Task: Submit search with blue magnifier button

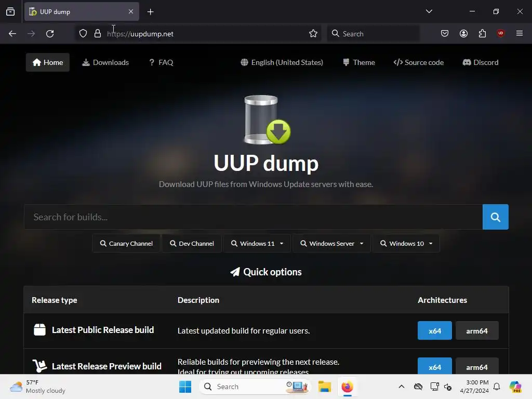Action: 495,217
